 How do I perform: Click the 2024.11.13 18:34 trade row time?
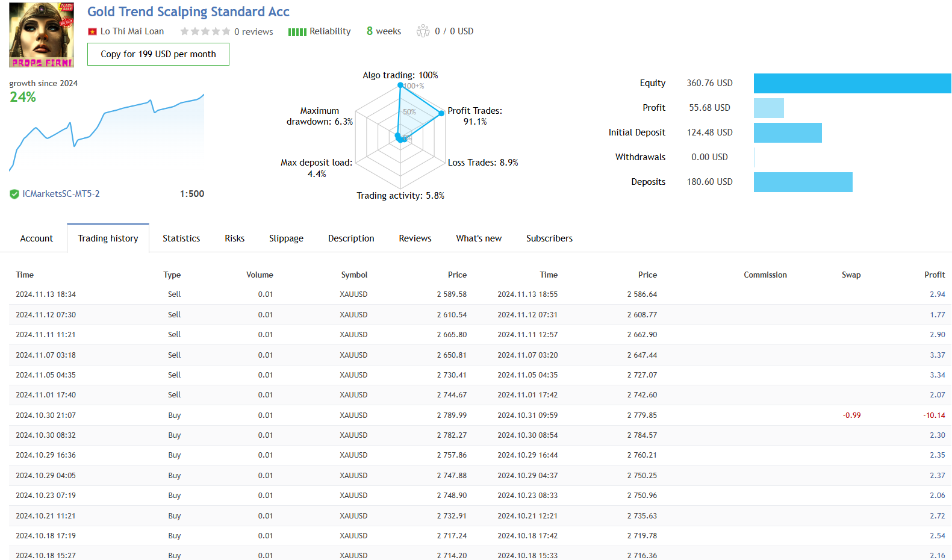pyautogui.click(x=46, y=294)
